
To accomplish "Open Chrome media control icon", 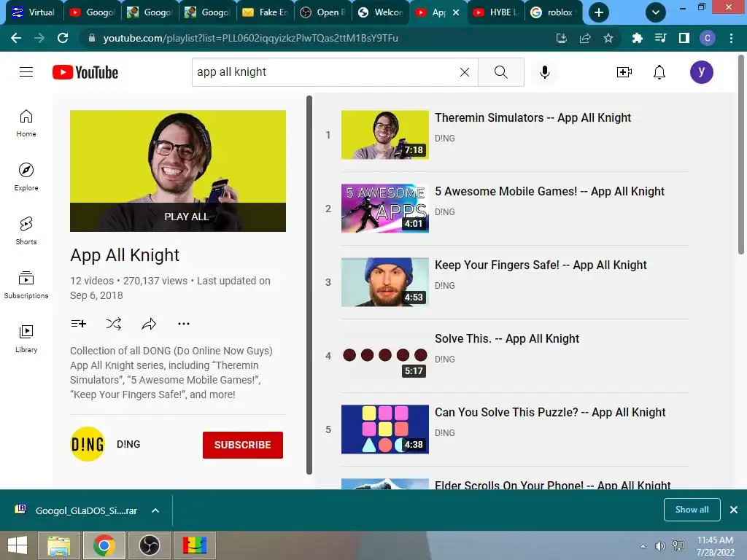I will pyautogui.click(x=660, y=38).
